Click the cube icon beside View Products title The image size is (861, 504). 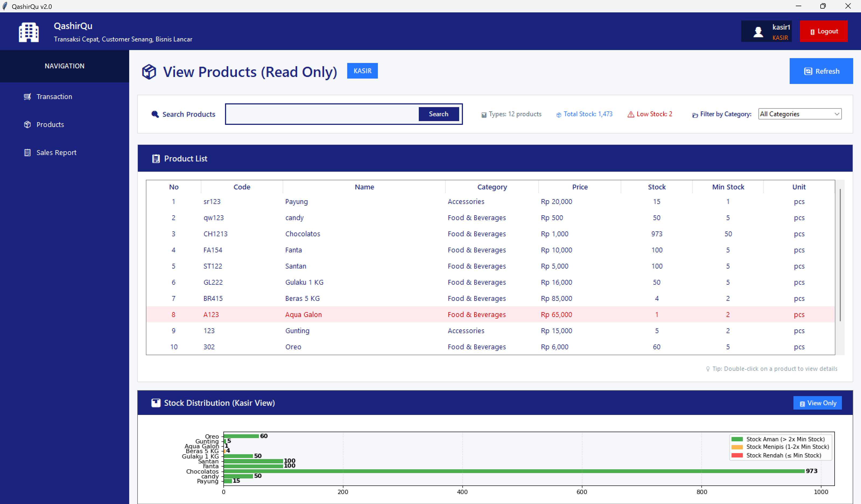pos(149,72)
